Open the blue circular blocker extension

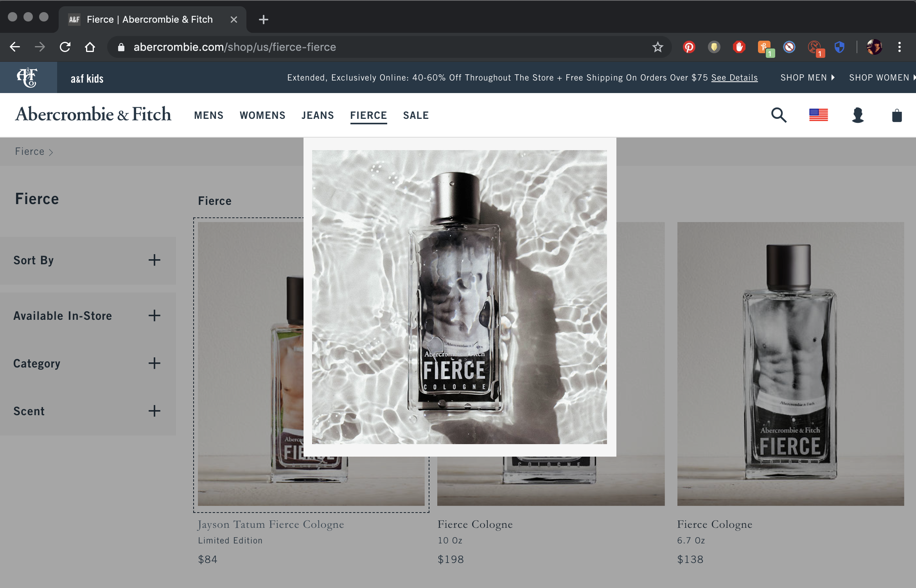789,47
